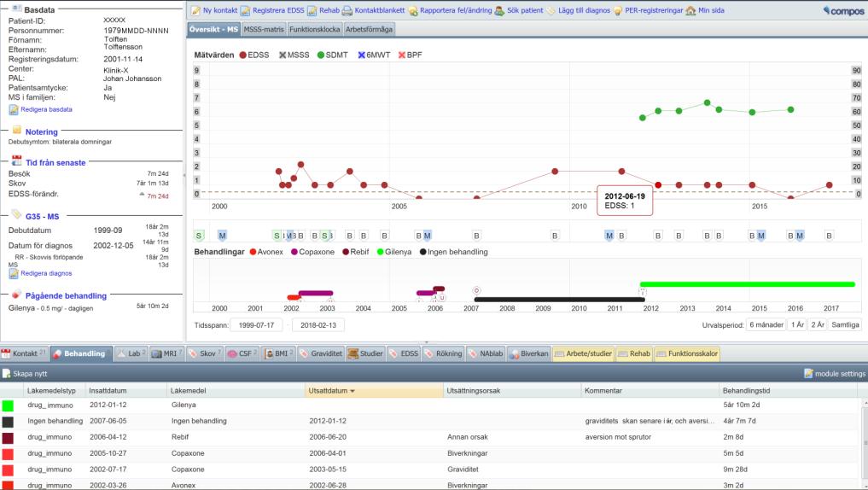Image resolution: width=868 pixels, height=490 pixels.
Task: Open the Lab module tab
Action: [131, 353]
